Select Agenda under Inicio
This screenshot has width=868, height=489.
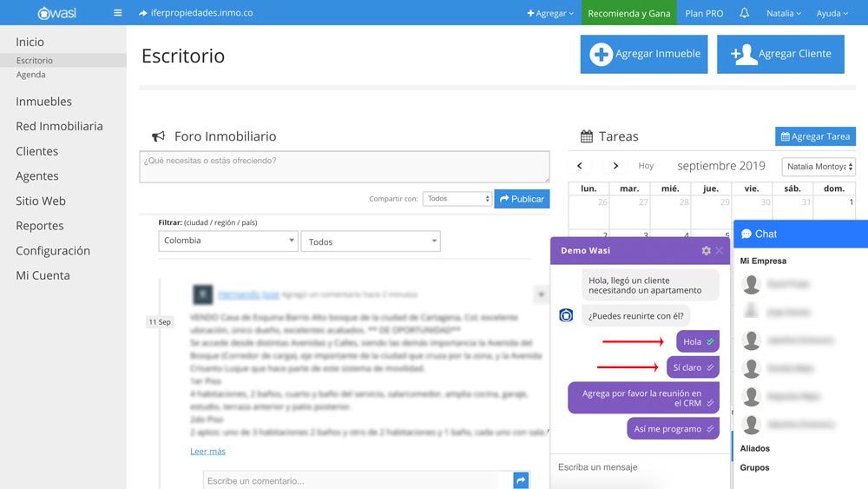(x=31, y=75)
